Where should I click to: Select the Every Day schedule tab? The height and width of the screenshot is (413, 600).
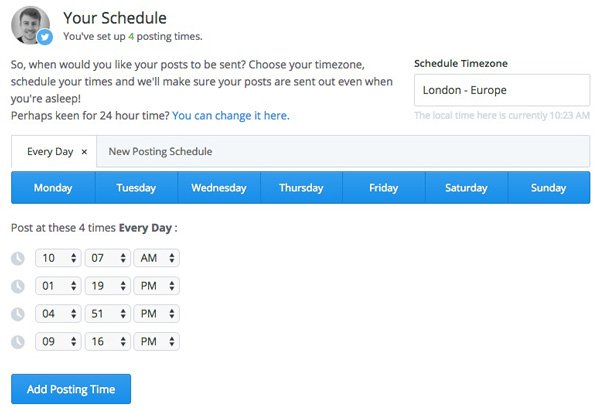[x=50, y=152]
